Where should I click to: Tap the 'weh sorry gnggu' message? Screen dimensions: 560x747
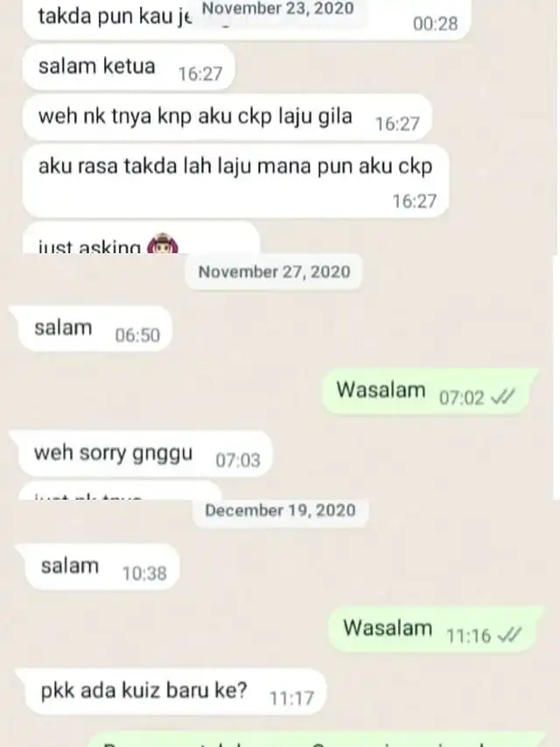click(141, 454)
